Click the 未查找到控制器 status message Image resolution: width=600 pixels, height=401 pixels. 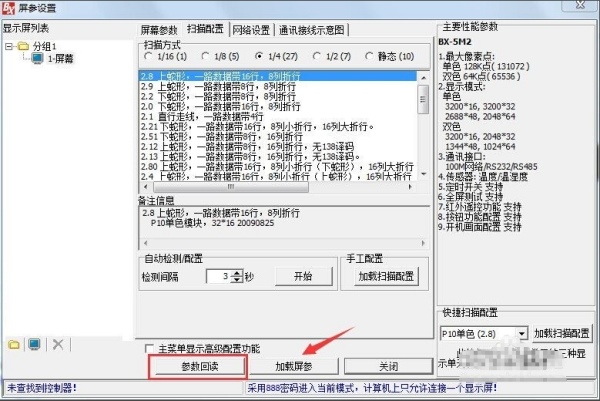(x=41, y=388)
